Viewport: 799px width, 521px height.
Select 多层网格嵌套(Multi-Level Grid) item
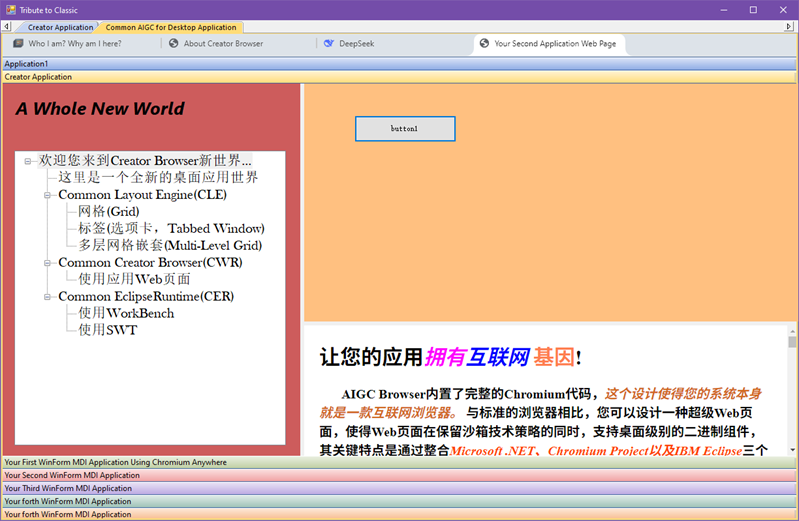tap(170, 245)
